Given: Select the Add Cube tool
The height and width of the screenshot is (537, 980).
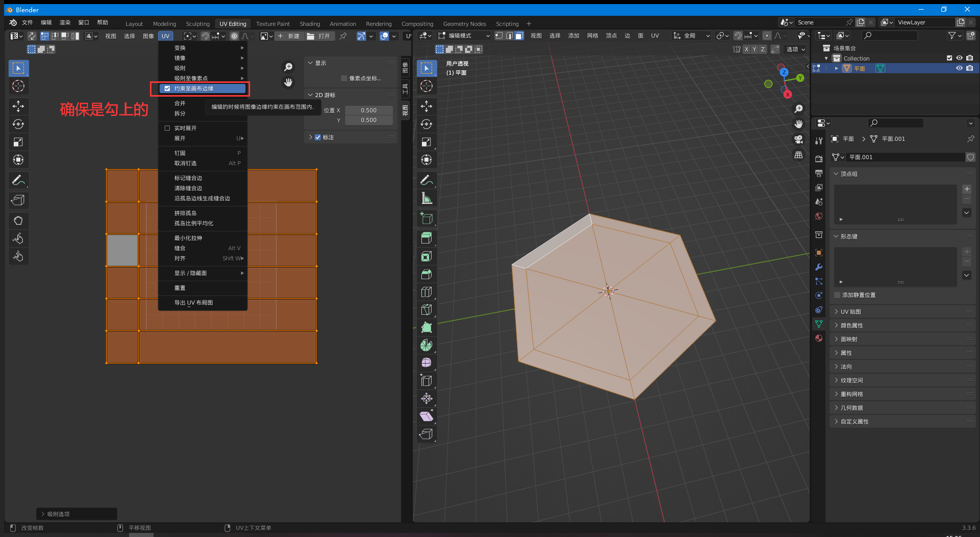Looking at the screenshot, I should [x=426, y=218].
